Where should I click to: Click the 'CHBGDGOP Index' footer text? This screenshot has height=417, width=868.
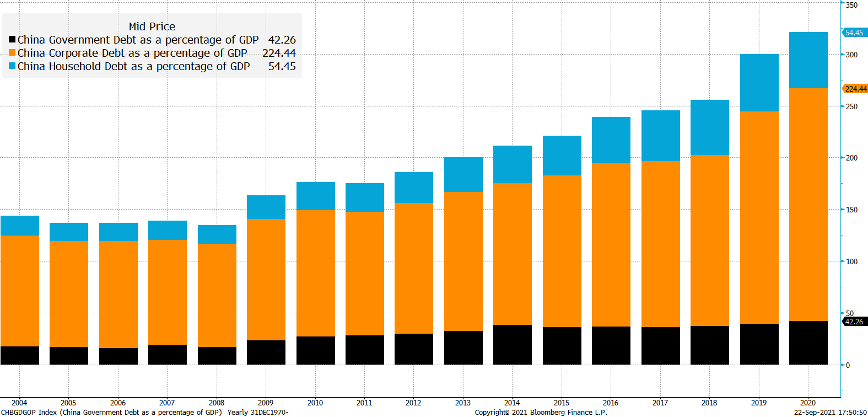tap(29, 412)
